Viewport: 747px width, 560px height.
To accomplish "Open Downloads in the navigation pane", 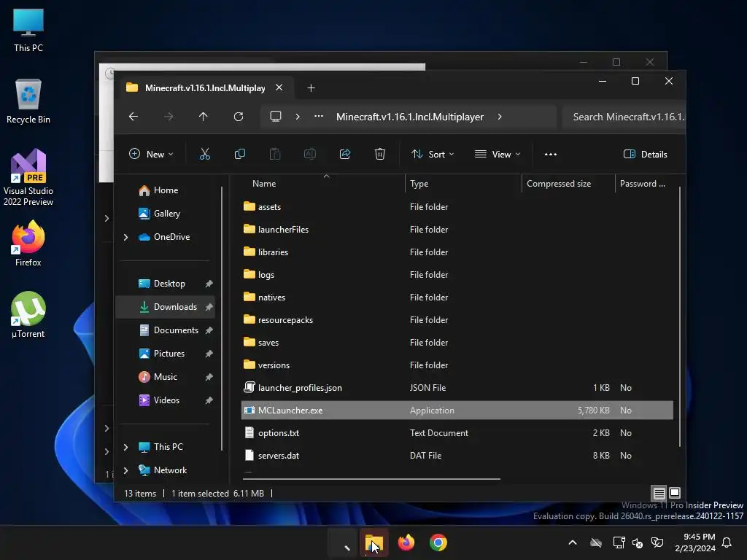I will point(166,307).
